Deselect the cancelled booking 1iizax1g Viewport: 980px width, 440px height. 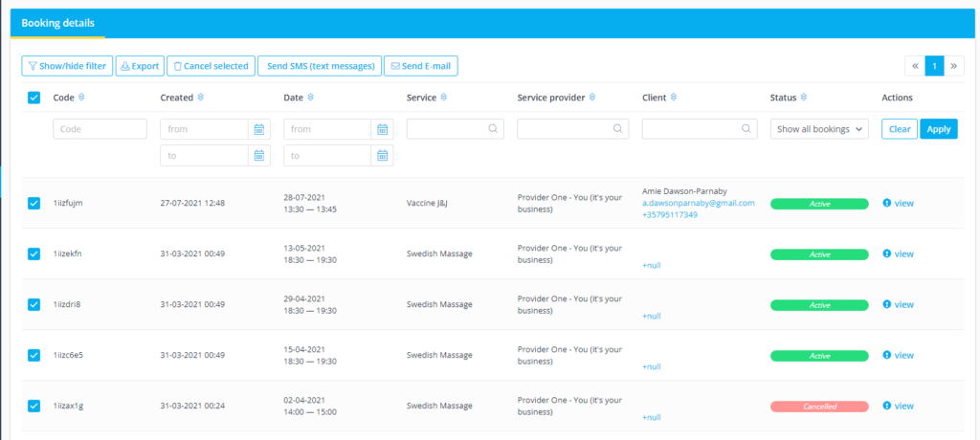(34, 406)
